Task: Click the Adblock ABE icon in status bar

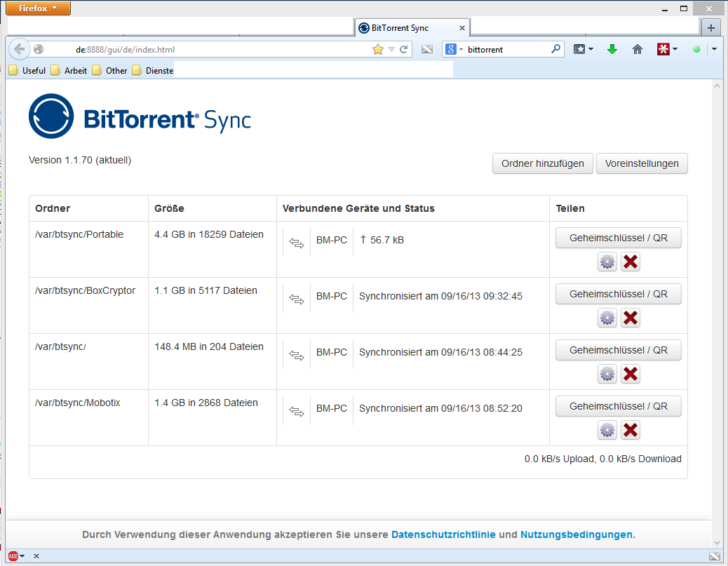Action: point(13,555)
